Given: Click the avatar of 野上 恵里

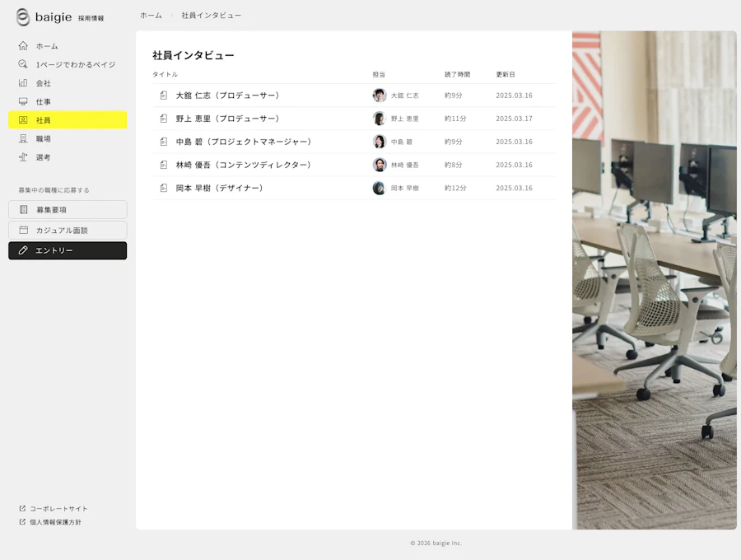Looking at the screenshot, I should 379,119.
